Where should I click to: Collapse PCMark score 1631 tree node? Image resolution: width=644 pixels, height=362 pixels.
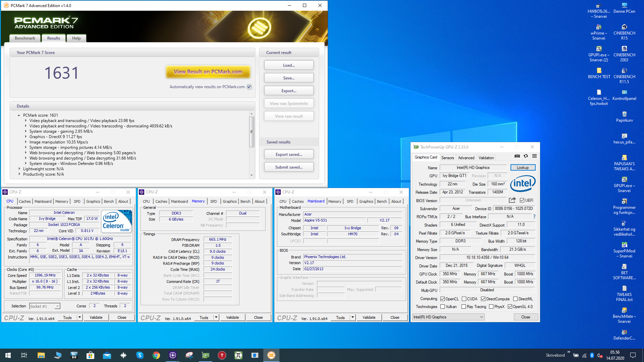(x=19, y=115)
